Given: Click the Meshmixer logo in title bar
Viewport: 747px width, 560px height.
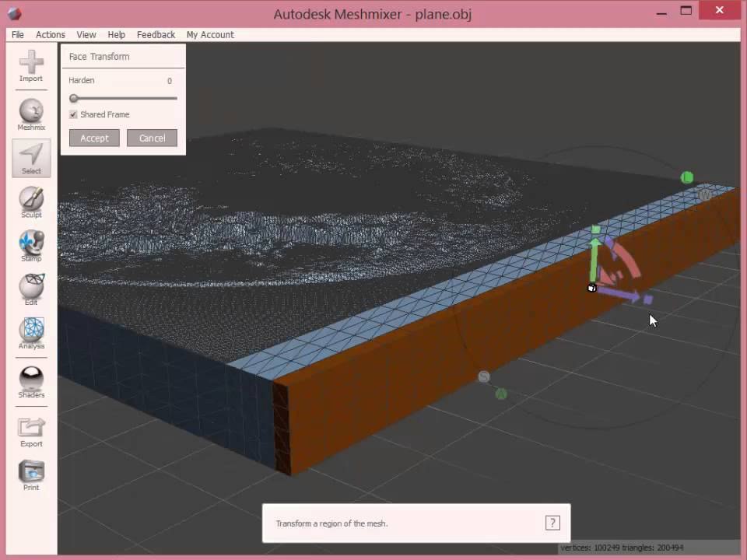Looking at the screenshot, I should [x=14, y=13].
